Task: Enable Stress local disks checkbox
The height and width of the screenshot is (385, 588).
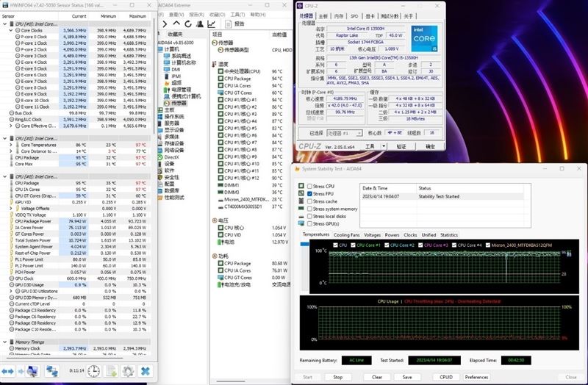Action: (x=309, y=216)
